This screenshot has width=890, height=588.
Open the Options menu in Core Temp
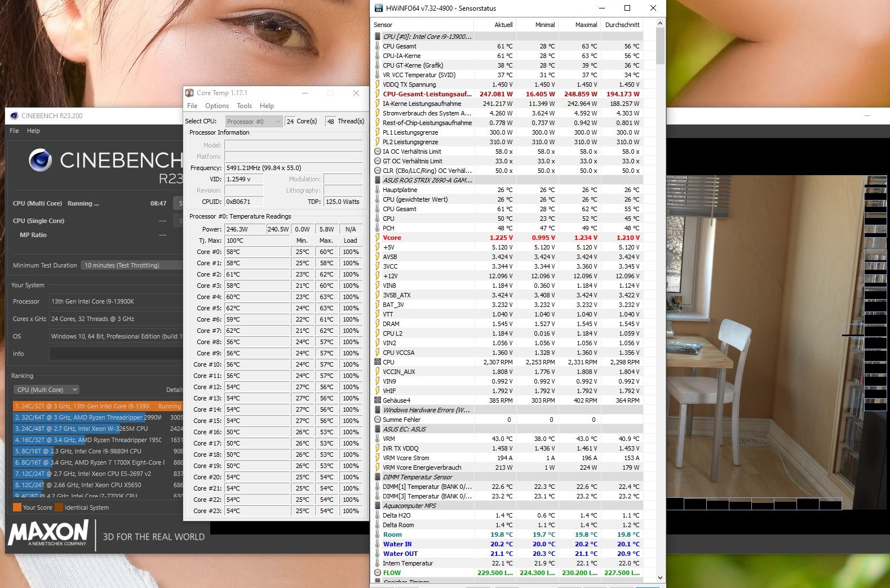pos(217,106)
